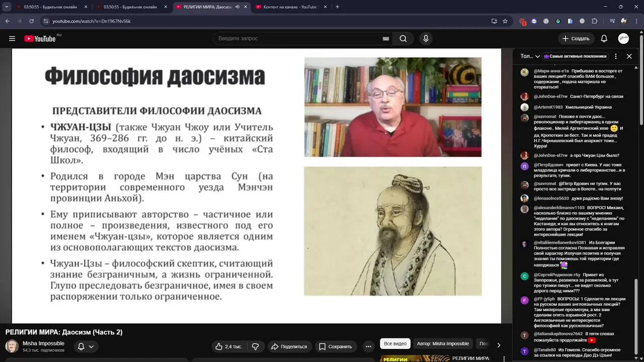The image size is (644, 362).
Task: Open the Chrome profile avatar
Action: pos(624,21)
